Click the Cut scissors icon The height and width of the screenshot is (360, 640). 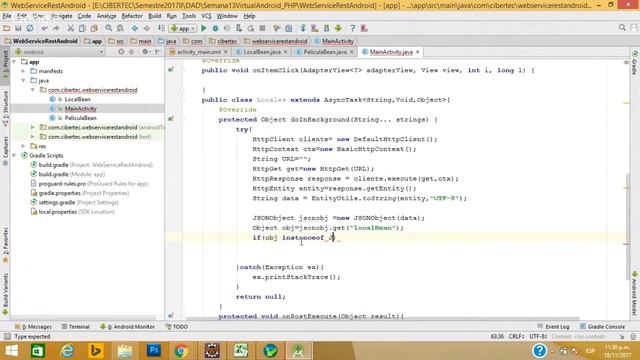point(70,28)
